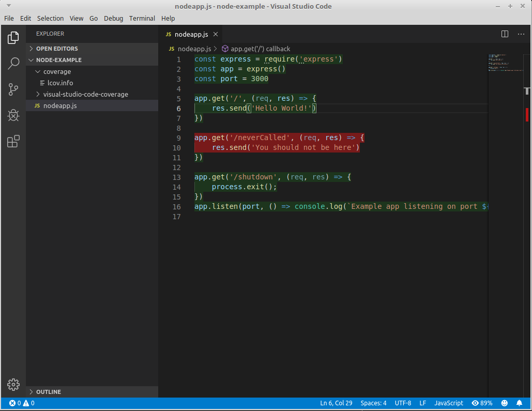Image resolution: width=532 pixels, height=411 pixels.
Task: Open the editor More Actions menu
Action: click(x=521, y=34)
